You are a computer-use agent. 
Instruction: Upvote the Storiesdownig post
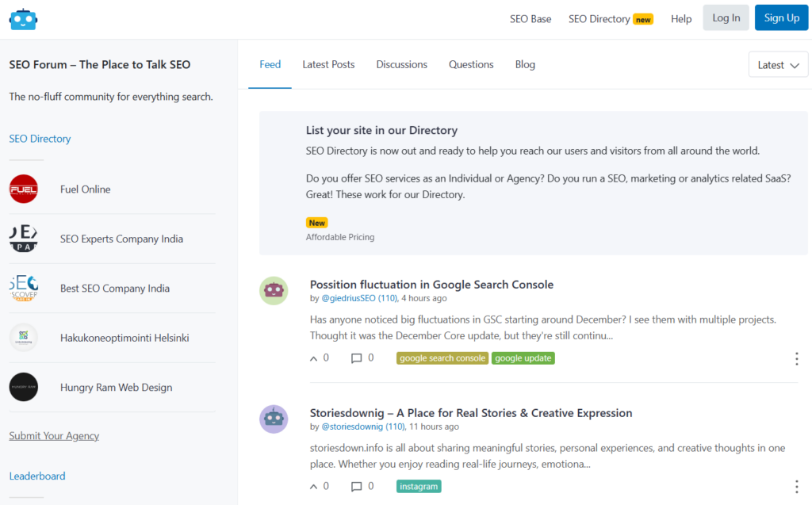(314, 487)
